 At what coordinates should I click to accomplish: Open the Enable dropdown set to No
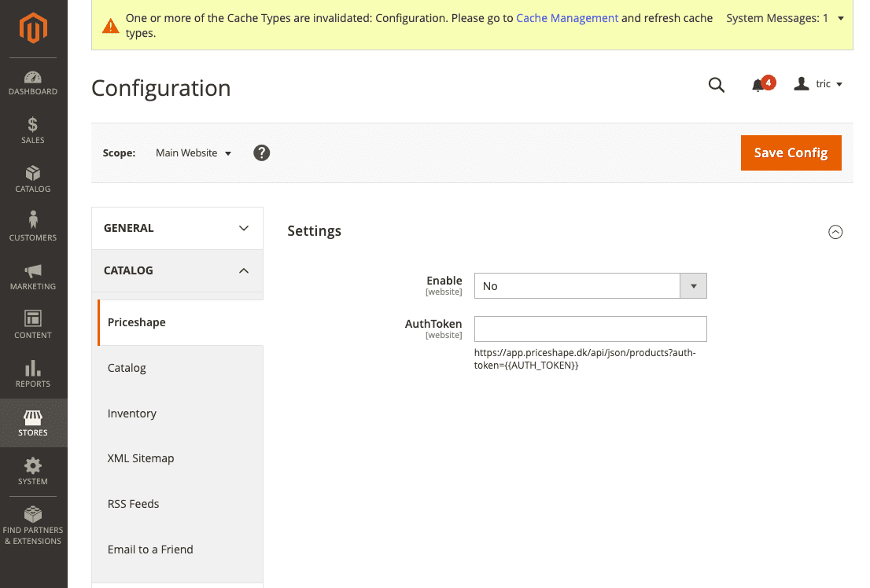tap(590, 286)
